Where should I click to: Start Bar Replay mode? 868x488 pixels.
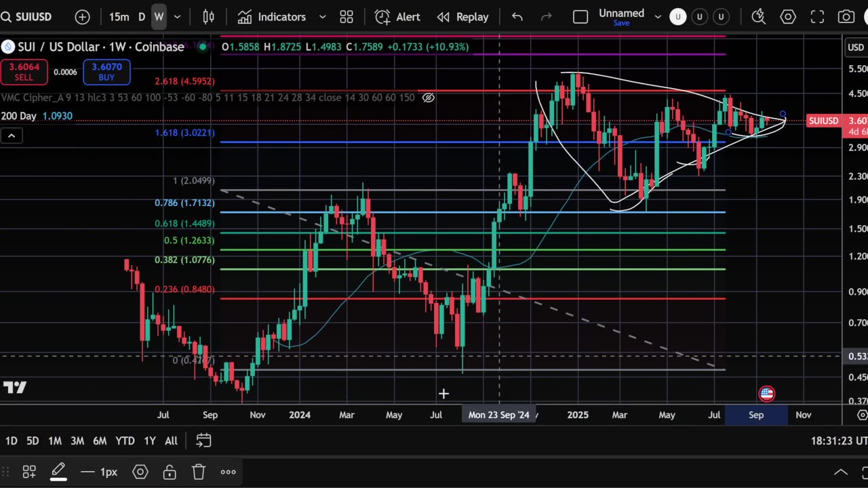462,17
